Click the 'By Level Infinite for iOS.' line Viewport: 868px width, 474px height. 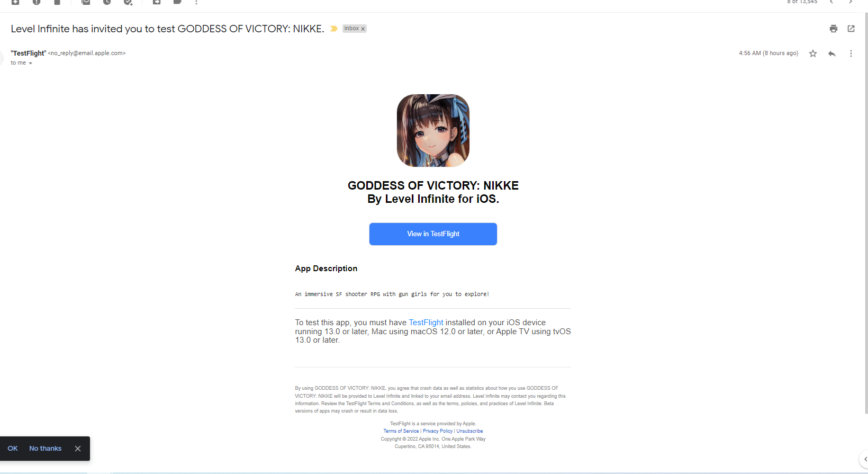(433, 199)
